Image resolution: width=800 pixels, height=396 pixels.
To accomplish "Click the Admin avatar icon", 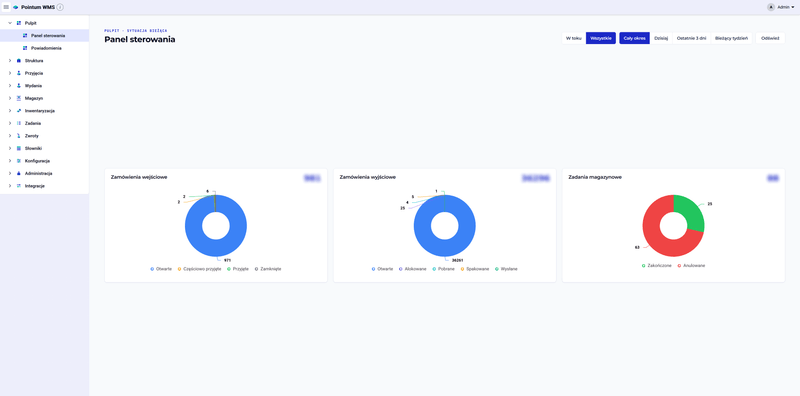I will [x=770, y=7].
